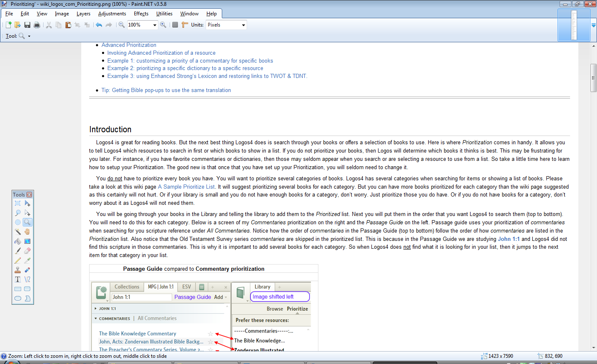
Task: Click the Zoom Out magnifier icon
Action: (121, 25)
